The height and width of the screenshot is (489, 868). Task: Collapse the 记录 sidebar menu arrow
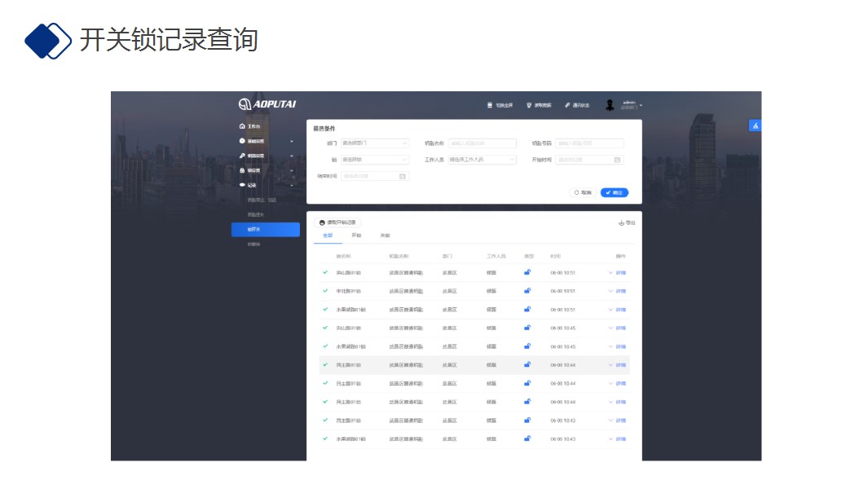coord(292,186)
